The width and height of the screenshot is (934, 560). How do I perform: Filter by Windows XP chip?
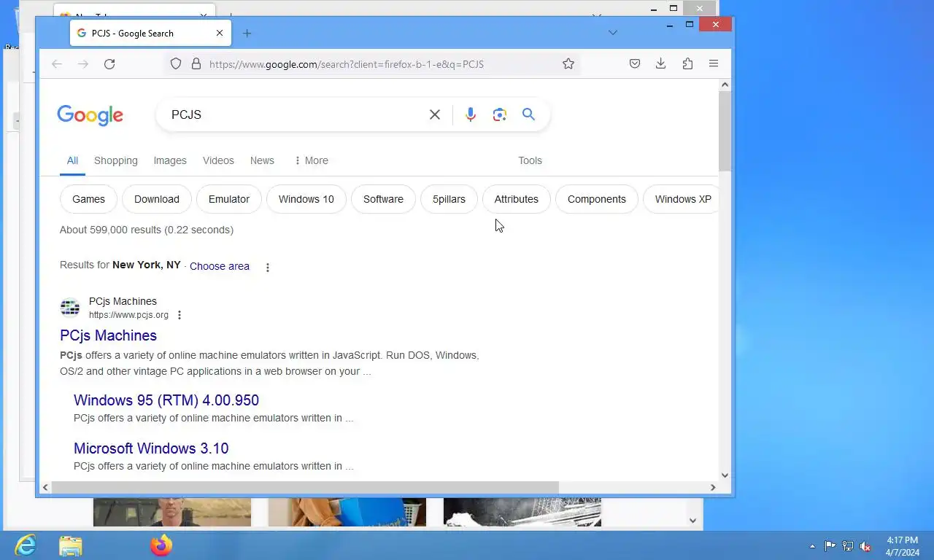681,199
